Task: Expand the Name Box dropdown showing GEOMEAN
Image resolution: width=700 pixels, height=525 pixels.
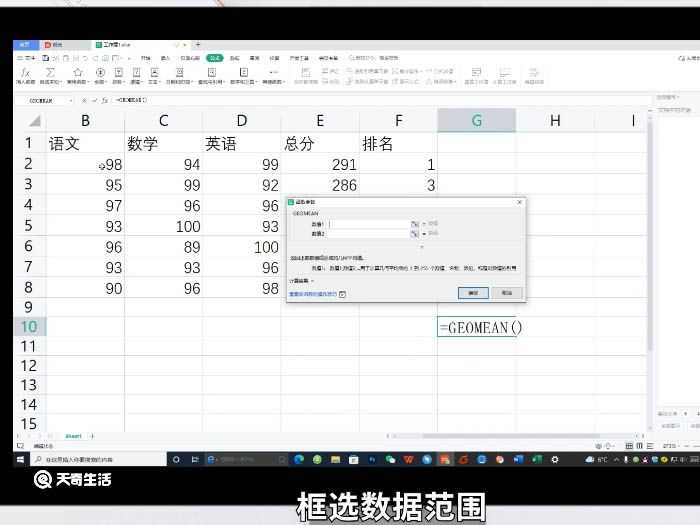Action: tap(71, 101)
